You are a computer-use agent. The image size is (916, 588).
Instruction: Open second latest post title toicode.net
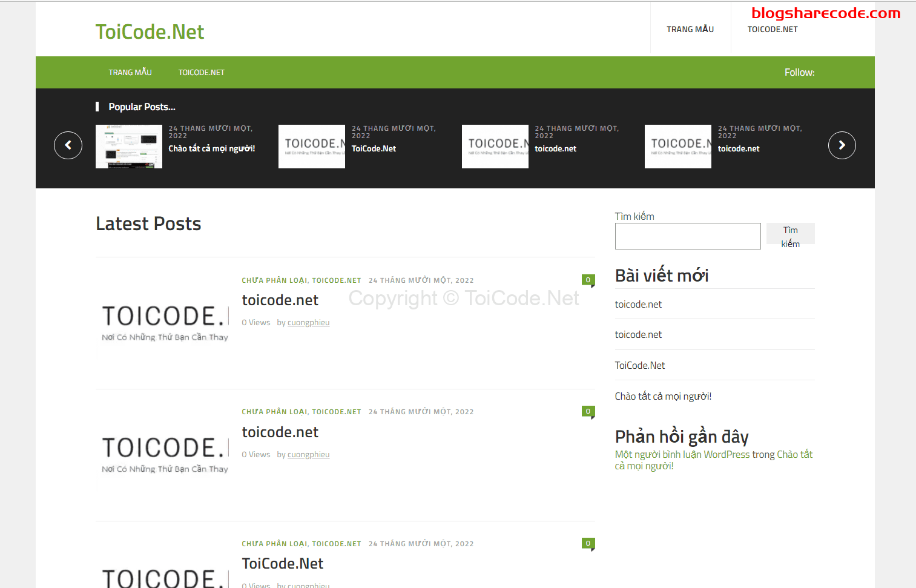pos(280,432)
